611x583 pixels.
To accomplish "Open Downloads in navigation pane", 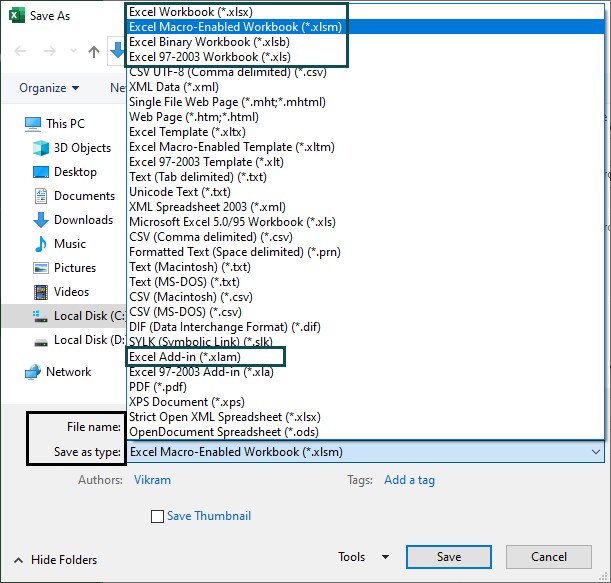I will [x=83, y=220].
